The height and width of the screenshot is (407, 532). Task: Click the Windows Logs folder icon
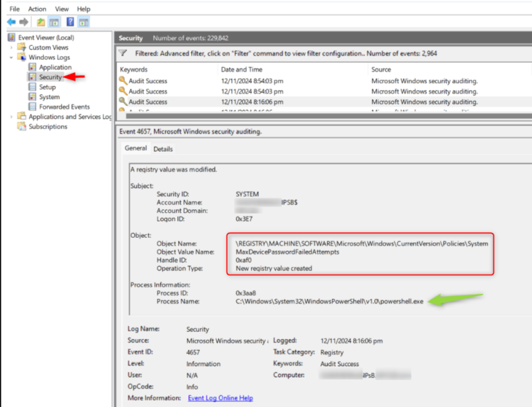21,57
